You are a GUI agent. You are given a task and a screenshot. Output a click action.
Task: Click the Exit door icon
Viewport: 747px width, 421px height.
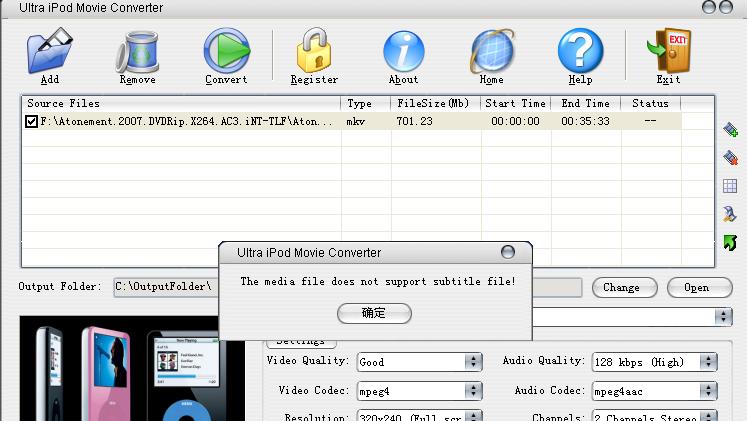[669, 50]
